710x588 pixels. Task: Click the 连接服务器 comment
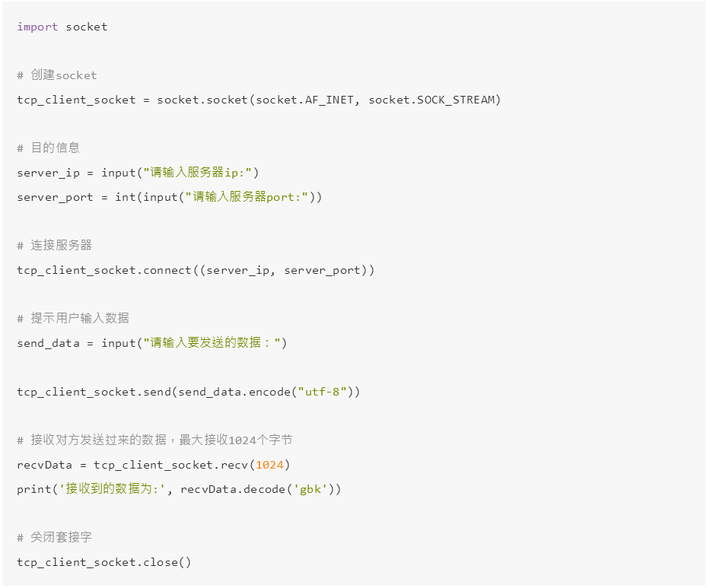(x=54, y=246)
